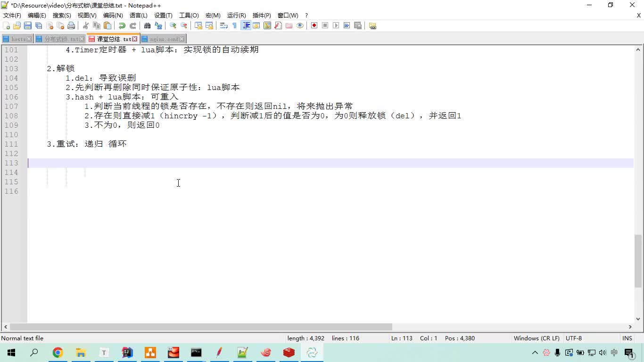Image resolution: width=644 pixels, height=362 pixels.
Task: Click the Close All toolbar icon
Action: tap(60, 25)
